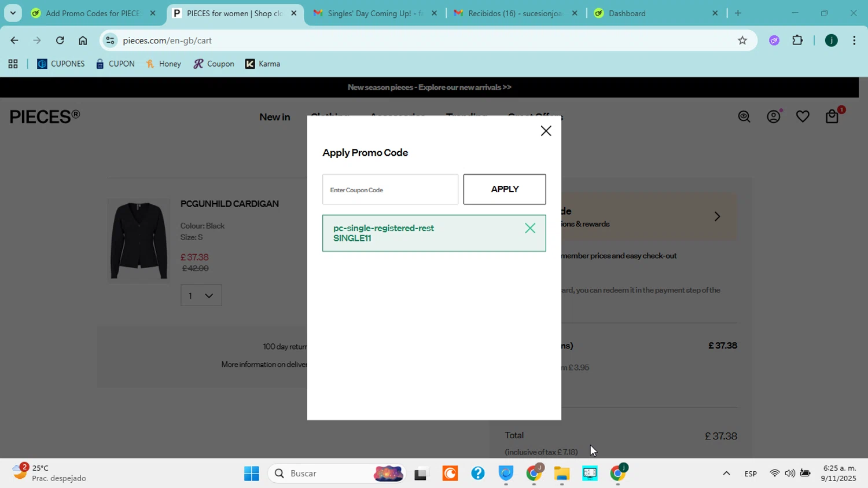
Task: Open the tab search dropdown arrow
Action: [x=13, y=13]
